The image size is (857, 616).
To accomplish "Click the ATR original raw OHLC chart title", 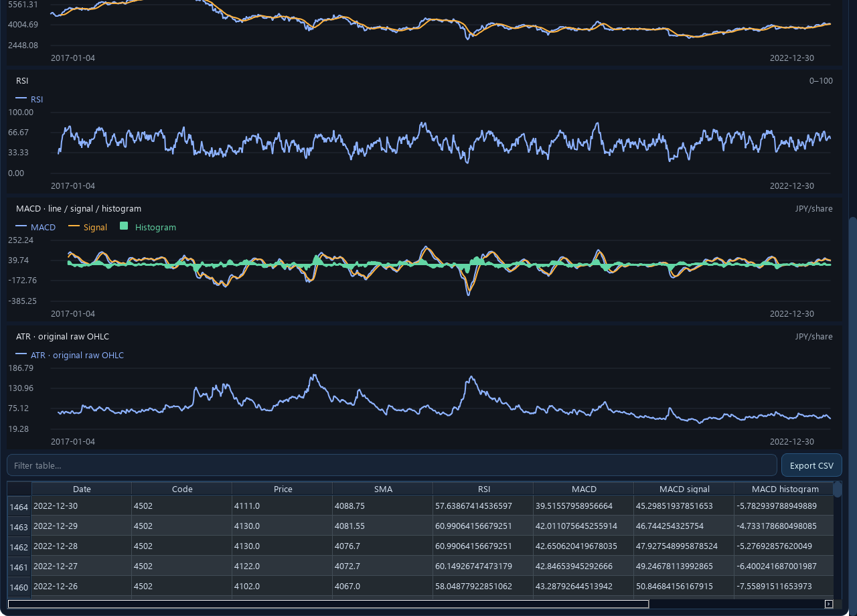I will 62,336.
